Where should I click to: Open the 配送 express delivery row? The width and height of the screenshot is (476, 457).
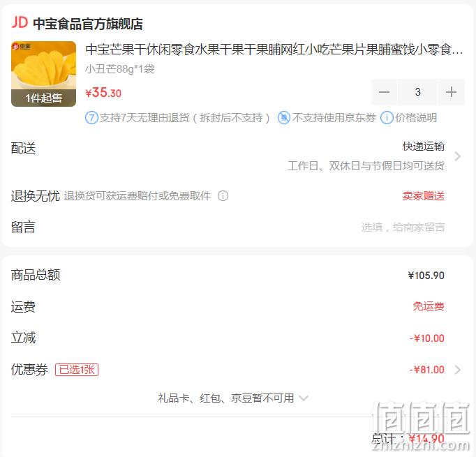pyautogui.click(x=237, y=156)
